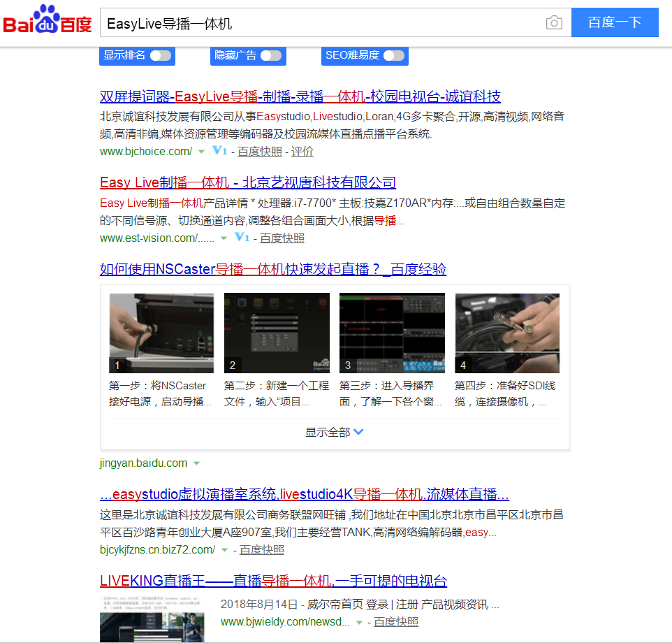
Task: Open 百度快照 for bjcykjfzns.cn.biz72.com result
Action: tap(262, 550)
